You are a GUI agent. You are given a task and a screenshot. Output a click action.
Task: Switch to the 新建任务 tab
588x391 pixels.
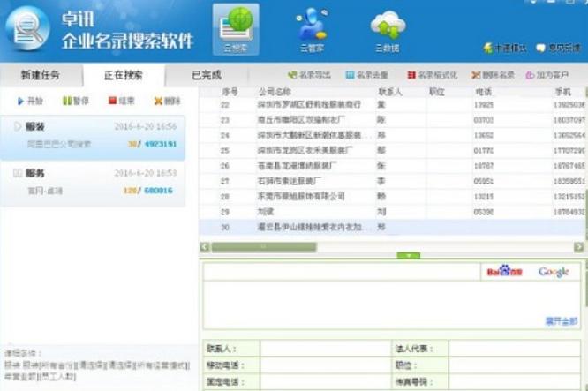point(40,75)
